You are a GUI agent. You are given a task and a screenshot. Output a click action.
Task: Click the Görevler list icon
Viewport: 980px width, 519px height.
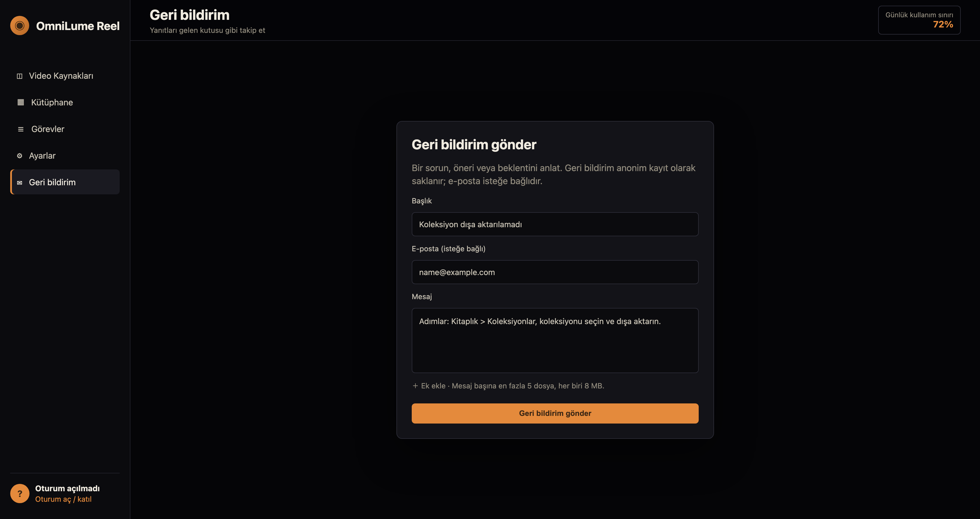point(20,129)
